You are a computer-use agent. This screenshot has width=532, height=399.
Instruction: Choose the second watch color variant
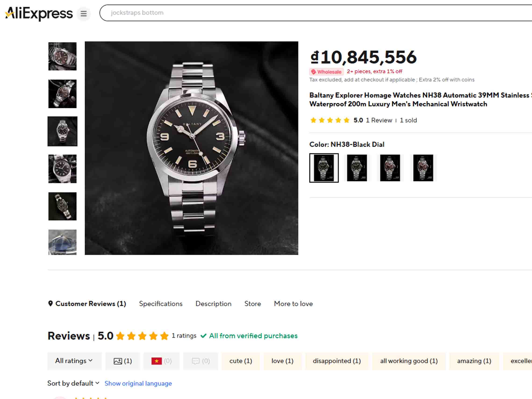click(357, 168)
